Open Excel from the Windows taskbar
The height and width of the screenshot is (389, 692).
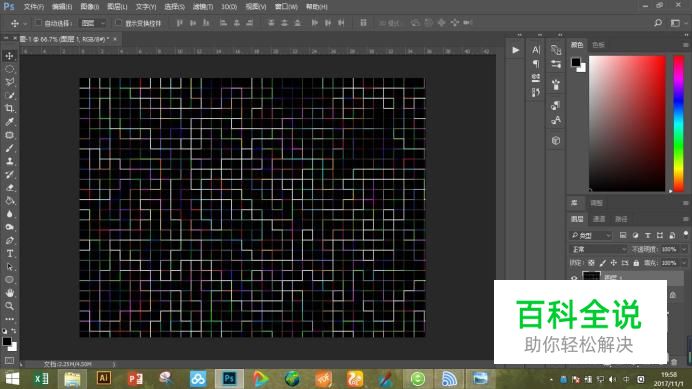tap(41, 378)
